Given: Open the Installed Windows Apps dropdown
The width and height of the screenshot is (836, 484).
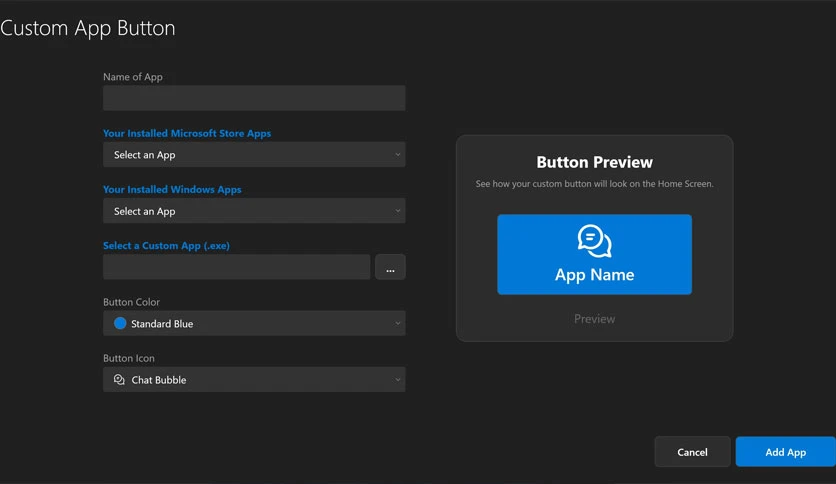Looking at the screenshot, I should [x=254, y=211].
